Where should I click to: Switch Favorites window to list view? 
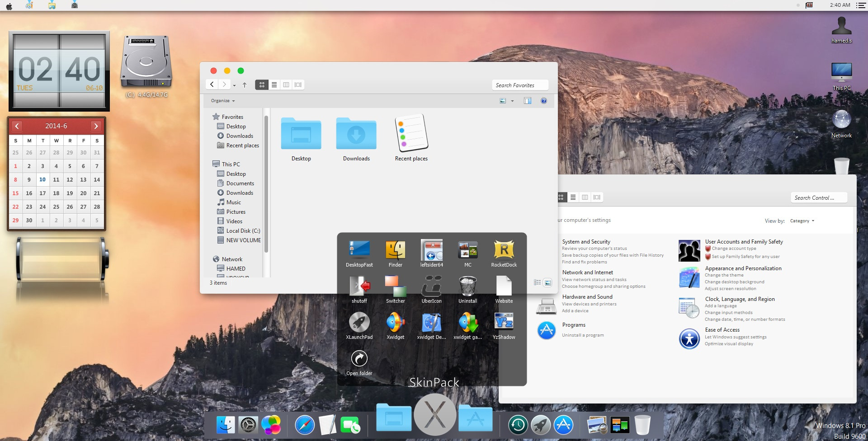pyautogui.click(x=274, y=84)
